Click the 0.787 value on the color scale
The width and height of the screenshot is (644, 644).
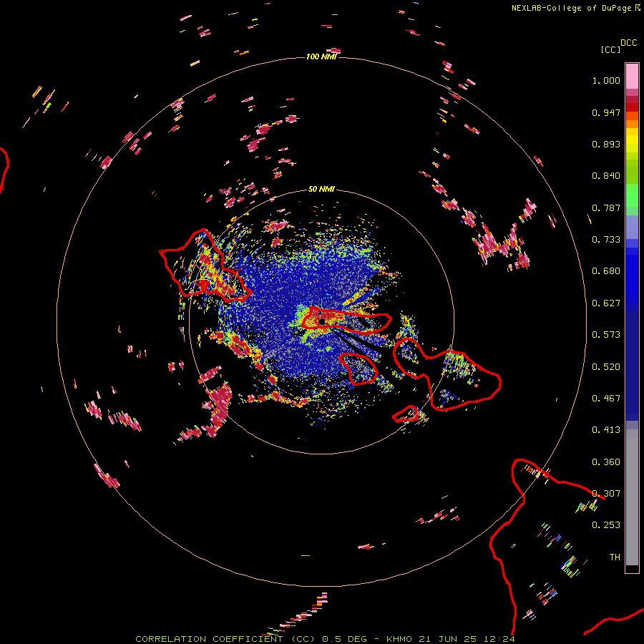click(x=606, y=208)
